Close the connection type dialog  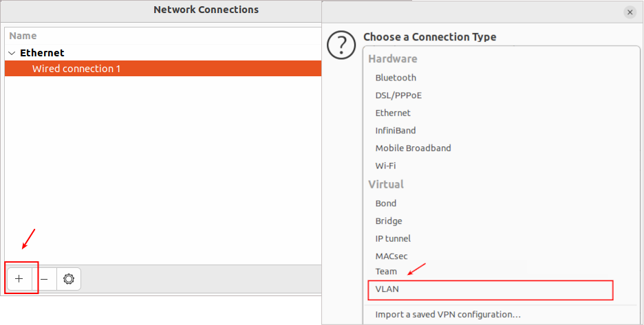click(630, 12)
